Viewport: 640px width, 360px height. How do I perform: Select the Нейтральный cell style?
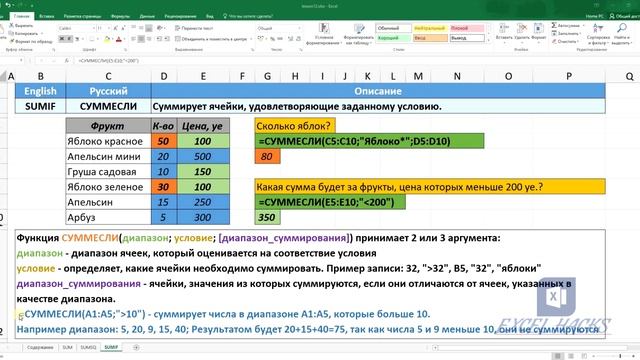pyautogui.click(x=429, y=28)
